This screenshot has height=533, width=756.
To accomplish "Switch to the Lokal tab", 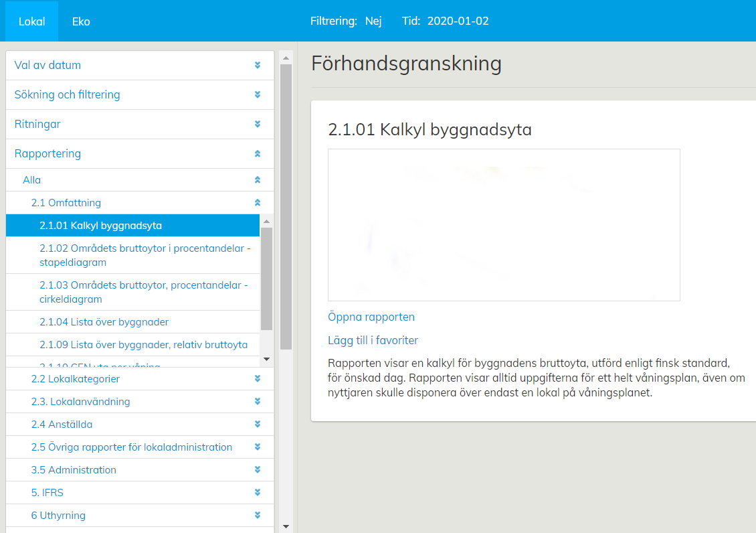I will pyautogui.click(x=31, y=21).
